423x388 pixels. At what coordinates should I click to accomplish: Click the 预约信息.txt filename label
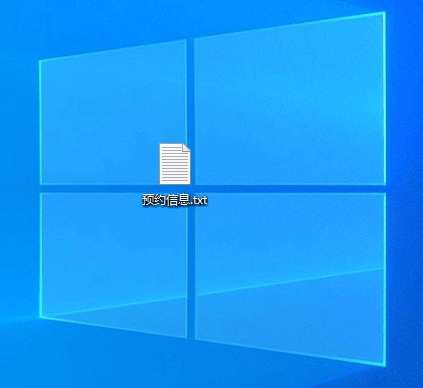pos(175,200)
